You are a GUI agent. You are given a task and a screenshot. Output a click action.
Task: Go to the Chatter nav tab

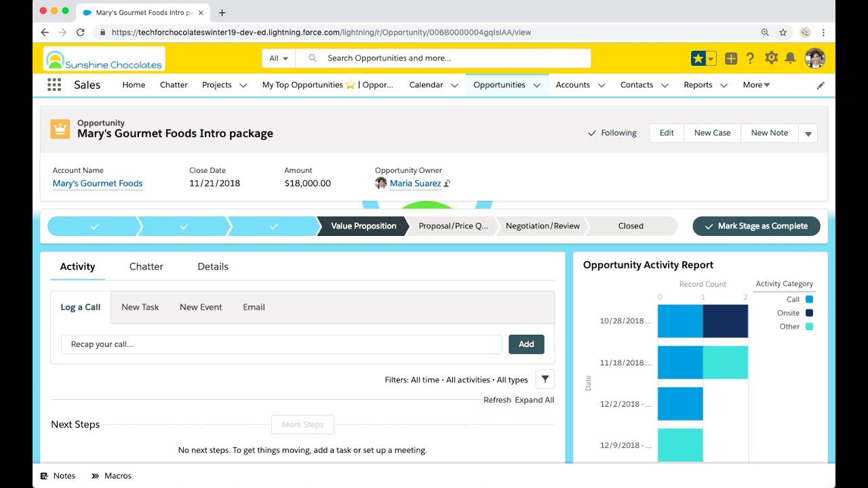tap(174, 85)
